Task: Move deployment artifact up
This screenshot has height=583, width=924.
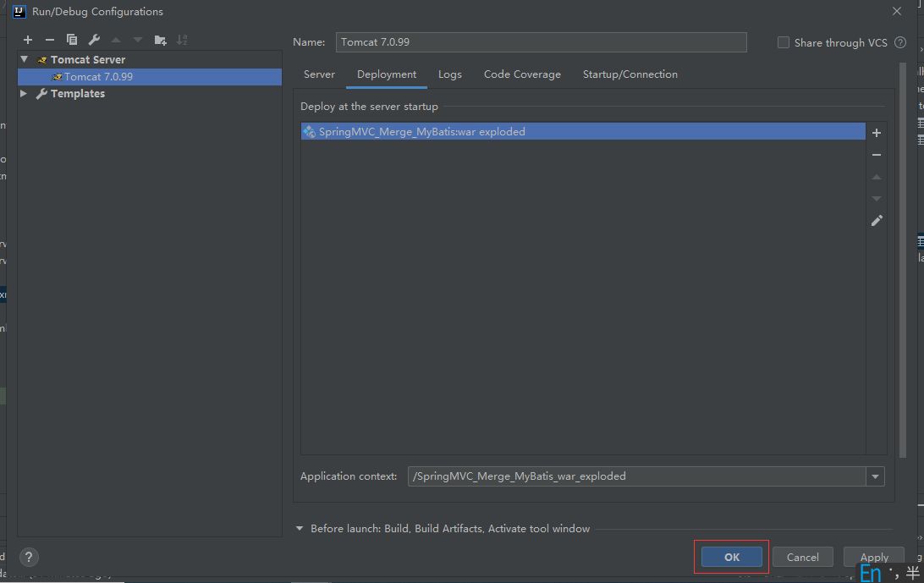Action: pos(877,177)
